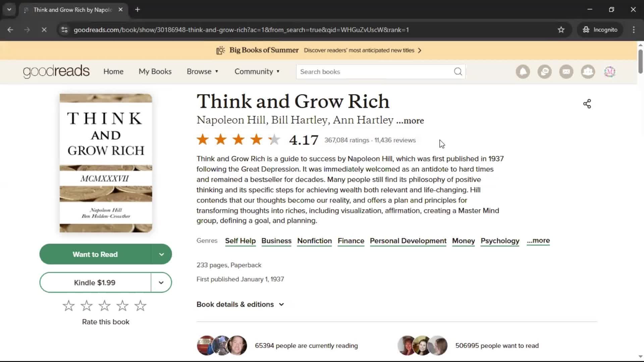644x362 pixels.
Task: Click the Incognito indicator
Action: click(x=600, y=30)
